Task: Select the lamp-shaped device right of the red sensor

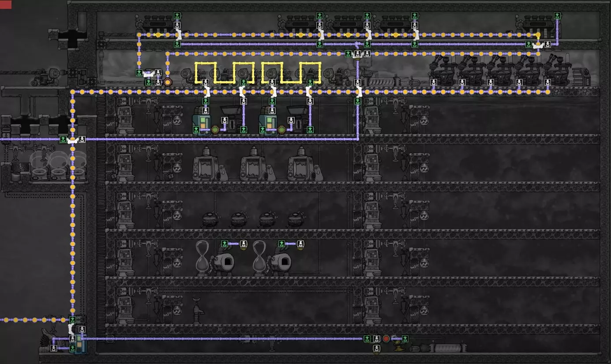Action: click(x=399, y=344)
